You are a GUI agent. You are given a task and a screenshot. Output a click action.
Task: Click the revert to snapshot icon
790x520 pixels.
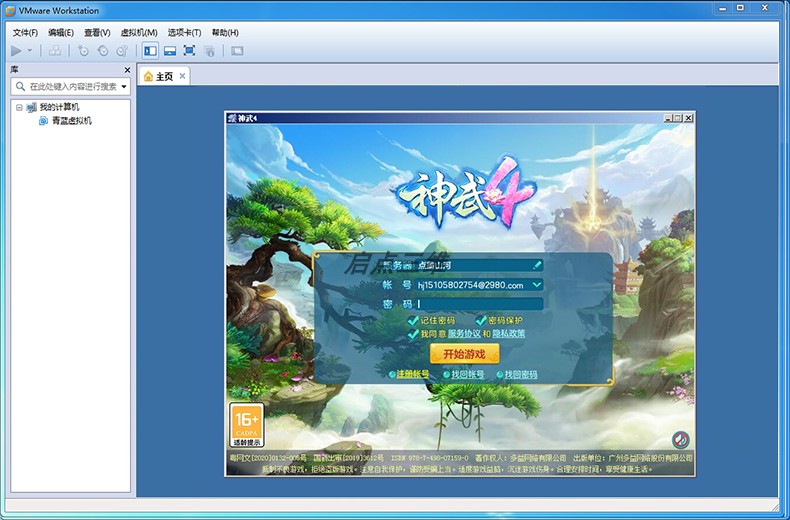pyautogui.click(x=103, y=51)
